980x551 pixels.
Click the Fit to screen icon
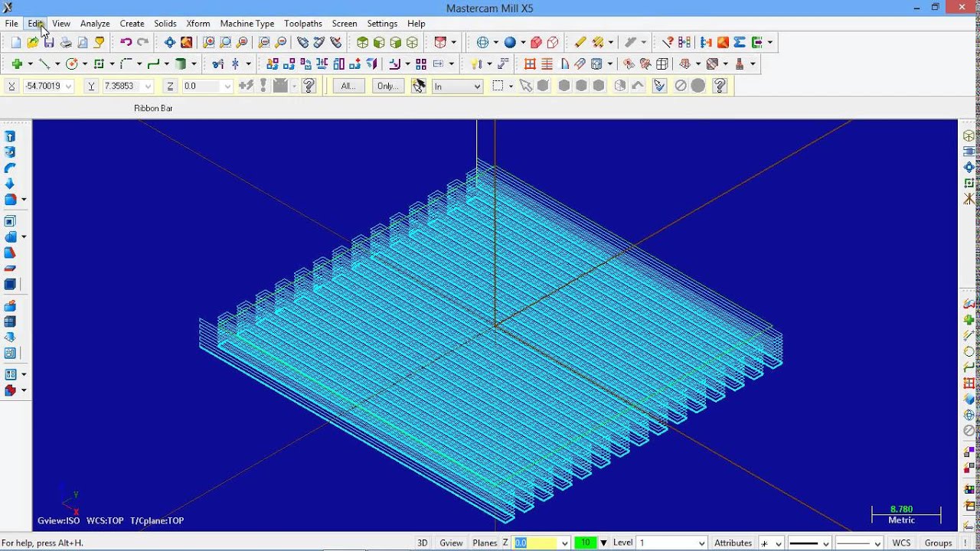(x=170, y=43)
